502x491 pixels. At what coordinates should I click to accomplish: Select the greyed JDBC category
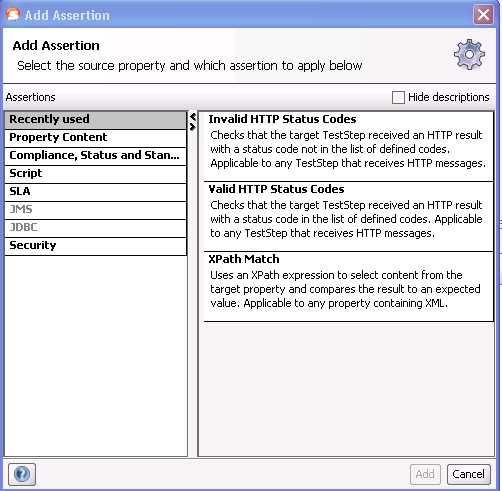(x=96, y=228)
